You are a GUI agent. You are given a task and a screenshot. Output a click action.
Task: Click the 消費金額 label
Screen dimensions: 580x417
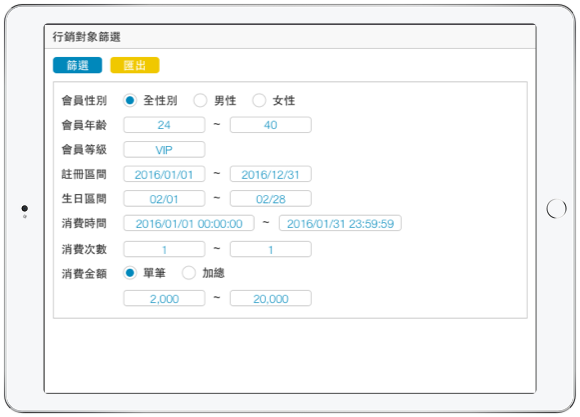coord(84,274)
